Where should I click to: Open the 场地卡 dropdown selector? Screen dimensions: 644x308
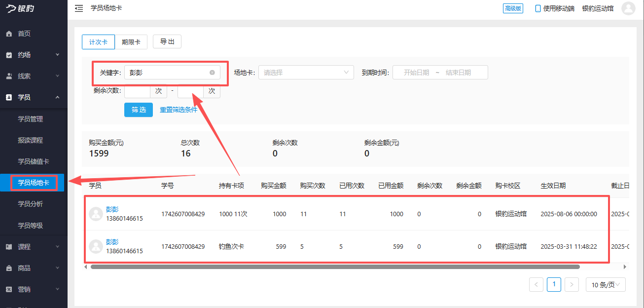pos(306,73)
